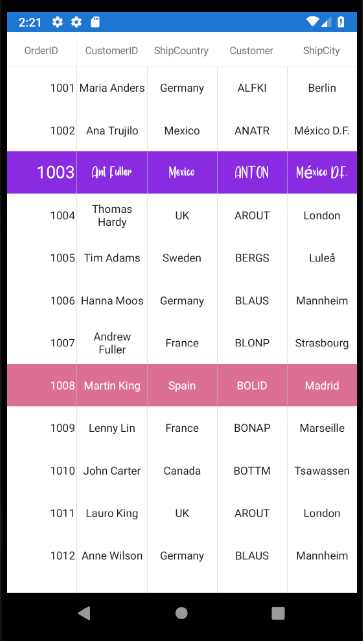Image resolution: width=363 pixels, height=641 pixels.
Task: Click the ShipCity column header
Action: (322, 50)
